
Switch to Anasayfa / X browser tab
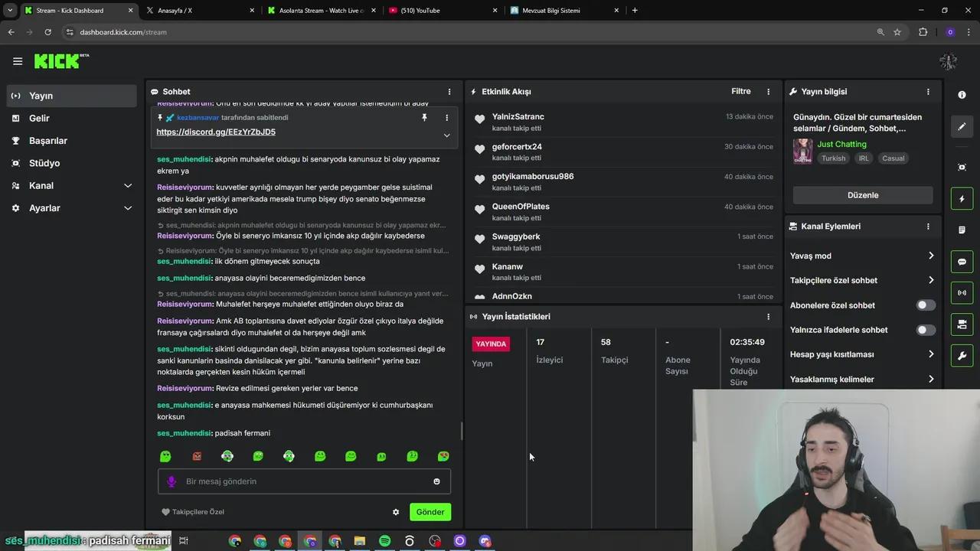click(x=201, y=11)
